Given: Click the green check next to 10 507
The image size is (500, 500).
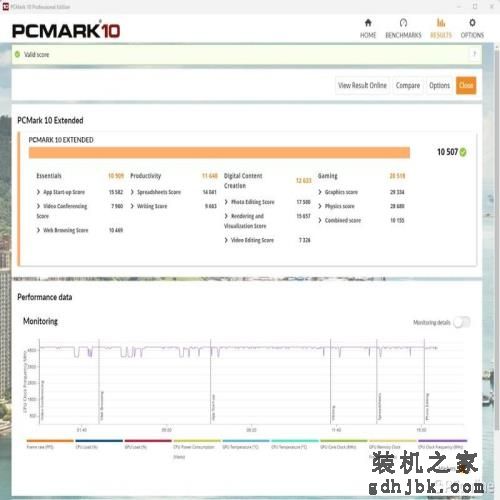Looking at the screenshot, I should point(463,152).
